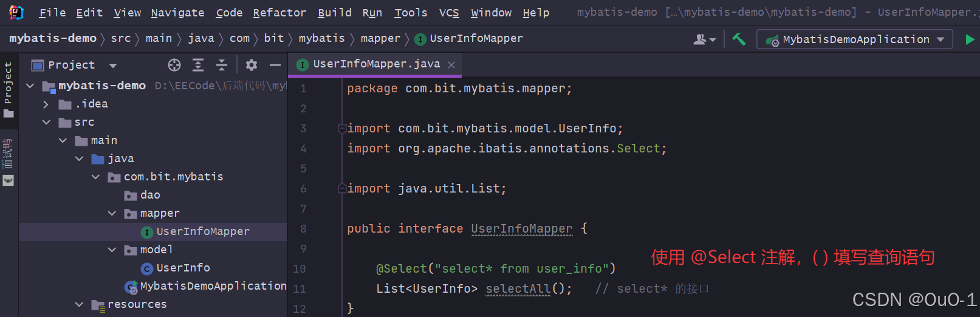Viewport: 980px width, 317px height.
Task: Select UserInfoMapper interface in project tree
Action: (x=195, y=231)
